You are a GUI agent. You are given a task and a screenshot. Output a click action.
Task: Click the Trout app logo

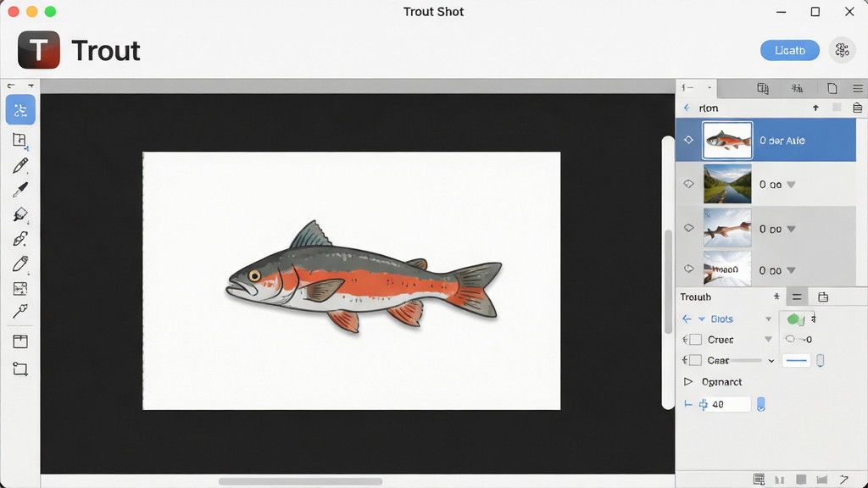(39, 50)
